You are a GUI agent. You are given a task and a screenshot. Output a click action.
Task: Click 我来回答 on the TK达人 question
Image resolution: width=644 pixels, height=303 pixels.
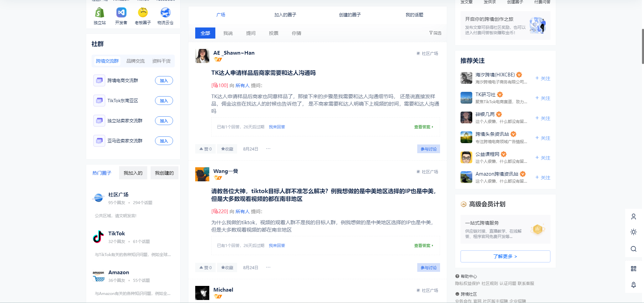click(x=277, y=127)
